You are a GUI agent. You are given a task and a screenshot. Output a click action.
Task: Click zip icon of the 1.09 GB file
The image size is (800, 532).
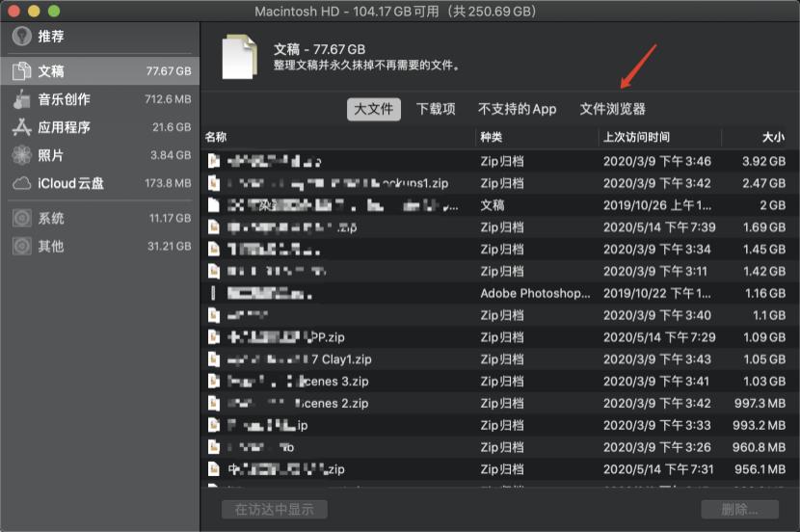click(x=214, y=337)
